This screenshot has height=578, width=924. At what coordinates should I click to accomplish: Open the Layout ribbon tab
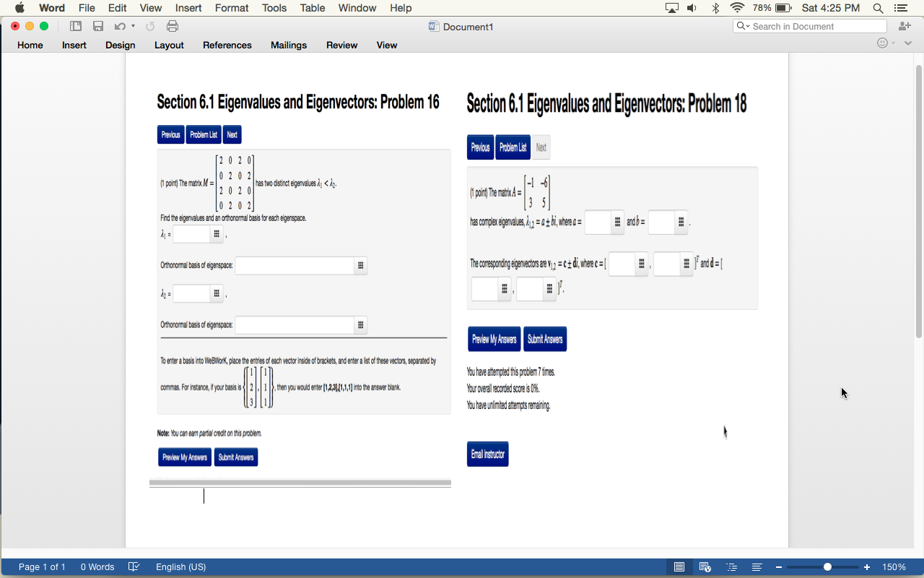click(x=169, y=45)
